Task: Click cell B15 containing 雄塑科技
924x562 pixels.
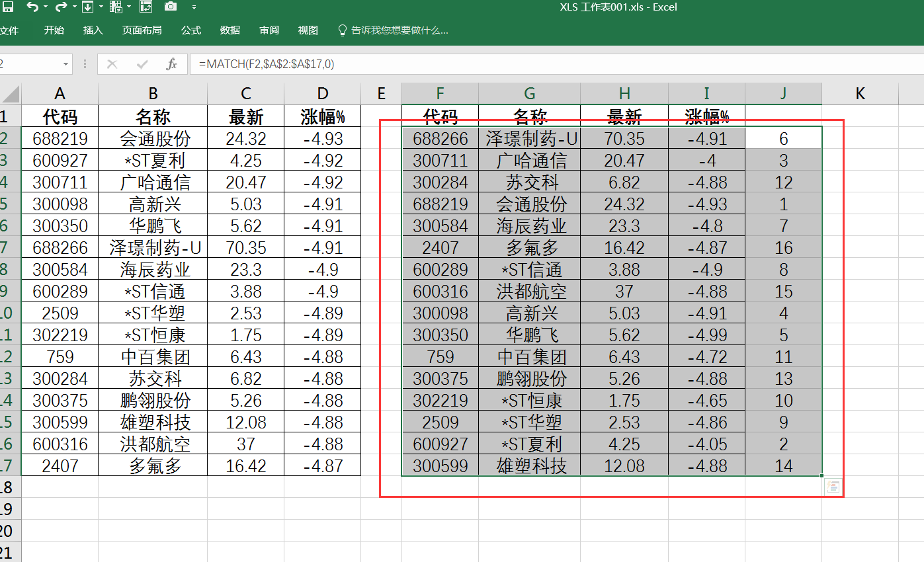Action: tap(153, 422)
